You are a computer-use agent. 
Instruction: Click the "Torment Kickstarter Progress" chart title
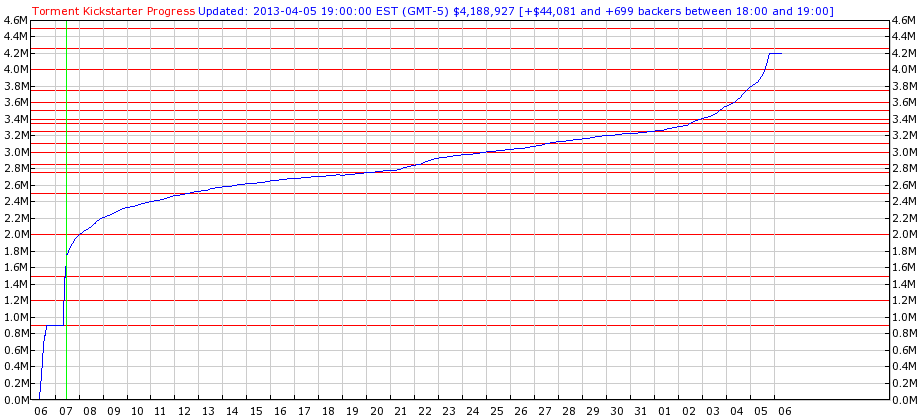[x=113, y=11]
